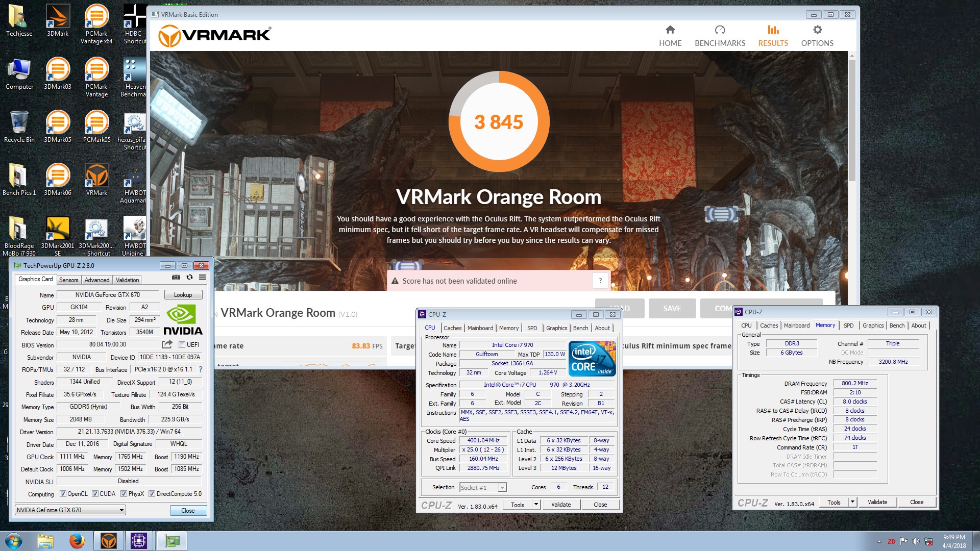Screen dimensions: 980x551
Task: Open the Techjesse folder icon
Action: click(19, 21)
